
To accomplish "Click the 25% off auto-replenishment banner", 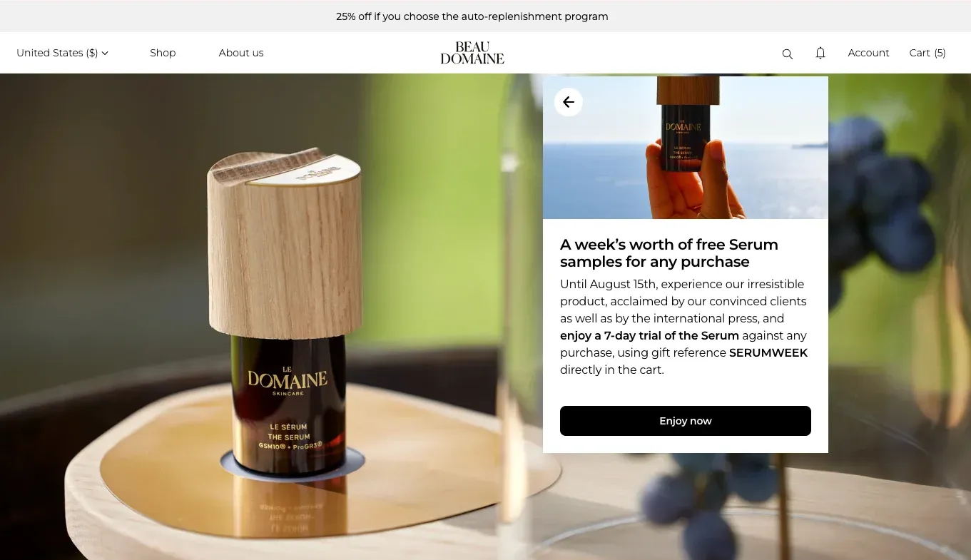I will point(472,16).
